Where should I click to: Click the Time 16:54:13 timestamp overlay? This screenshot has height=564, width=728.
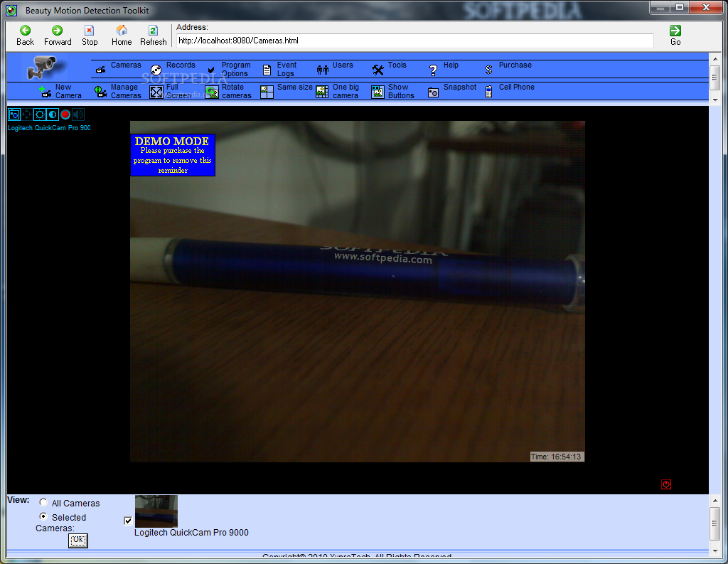[556, 457]
